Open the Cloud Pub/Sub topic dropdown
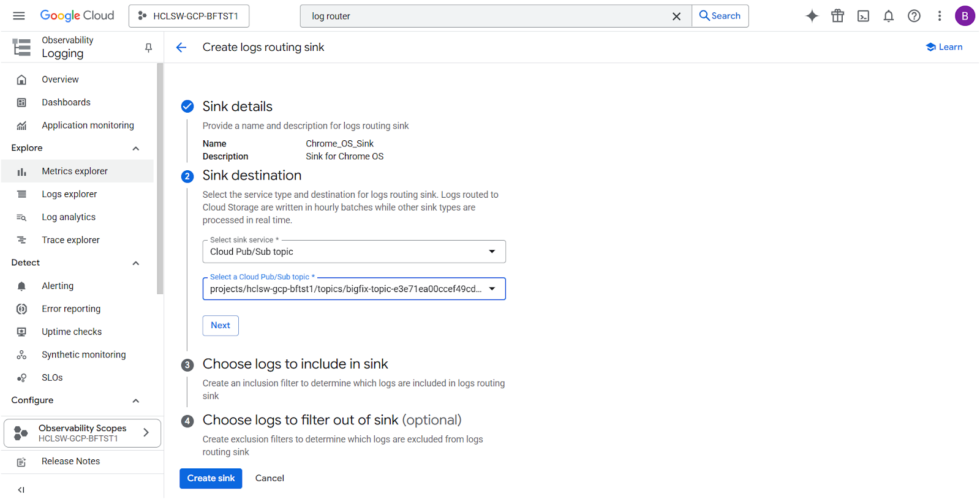The width and height of the screenshot is (980, 499). (354, 289)
